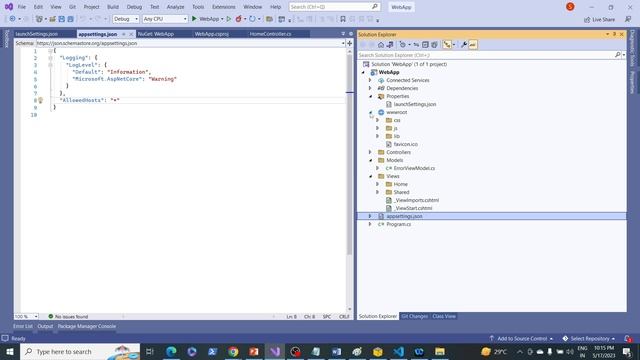Select favicon.ico in Solution Explorer
Image resolution: width=640 pixels, height=360 pixels.
405,144
